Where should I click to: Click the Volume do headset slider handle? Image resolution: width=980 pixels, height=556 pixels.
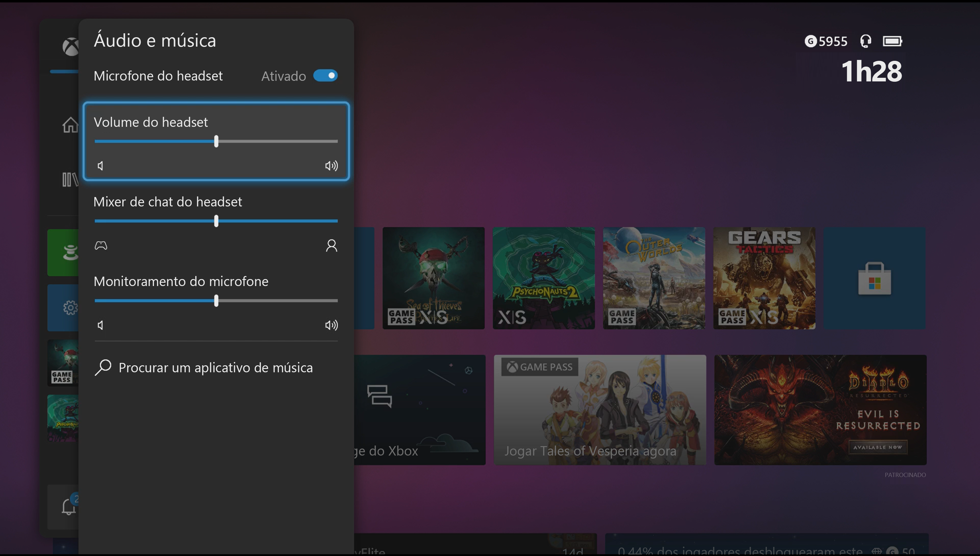pos(216,141)
